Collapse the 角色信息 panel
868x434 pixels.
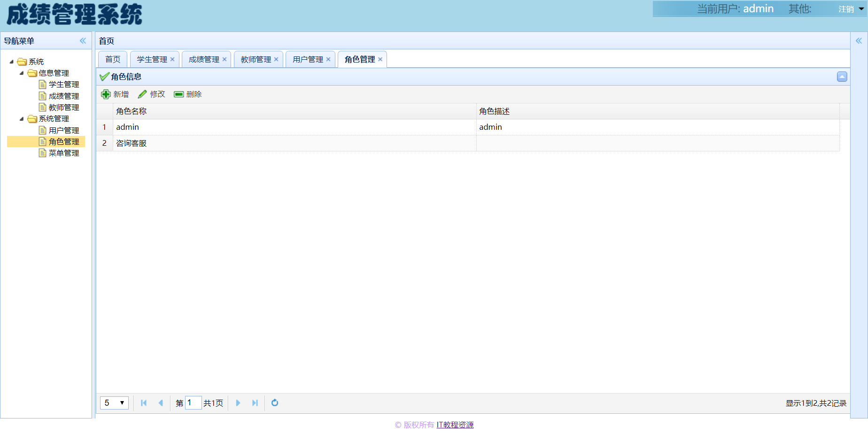[x=842, y=77]
